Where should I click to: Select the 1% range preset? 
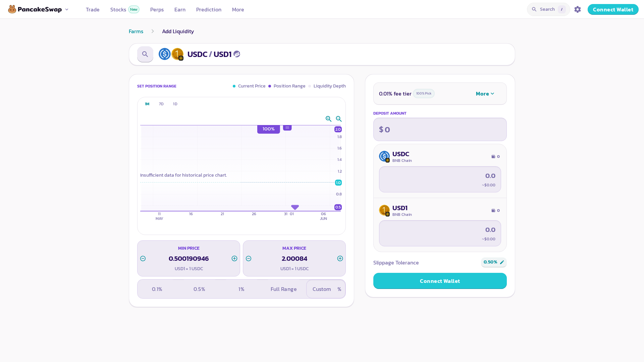pyautogui.click(x=241, y=289)
